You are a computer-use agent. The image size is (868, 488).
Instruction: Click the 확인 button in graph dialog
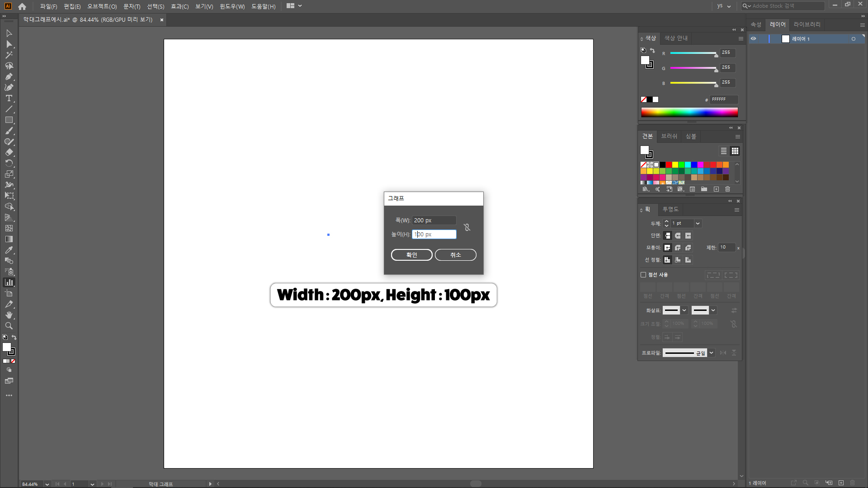pyautogui.click(x=411, y=255)
